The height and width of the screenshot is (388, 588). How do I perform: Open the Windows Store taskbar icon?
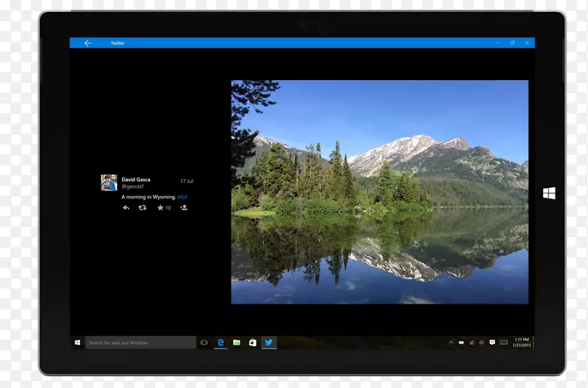tap(253, 342)
